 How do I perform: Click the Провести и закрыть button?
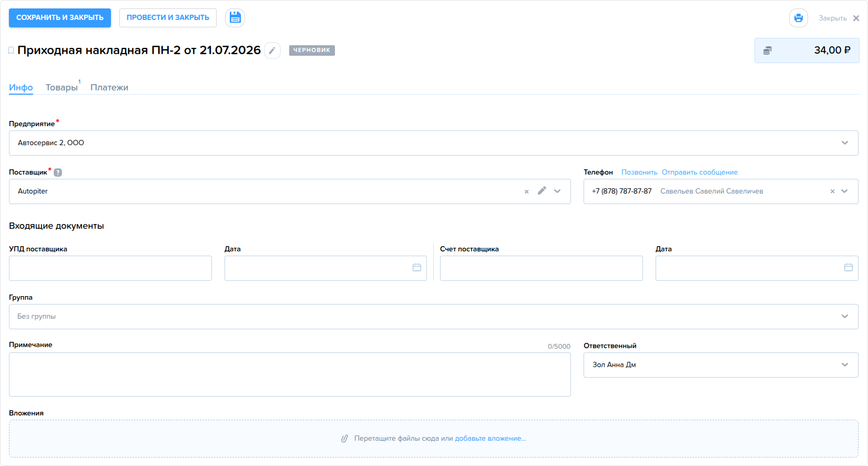(x=168, y=18)
